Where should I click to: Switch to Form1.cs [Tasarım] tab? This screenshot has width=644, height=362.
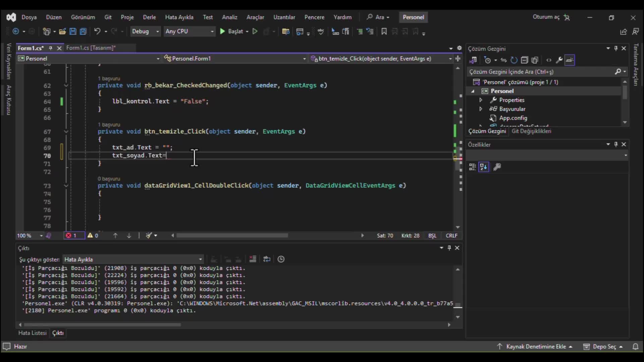pyautogui.click(x=91, y=48)
